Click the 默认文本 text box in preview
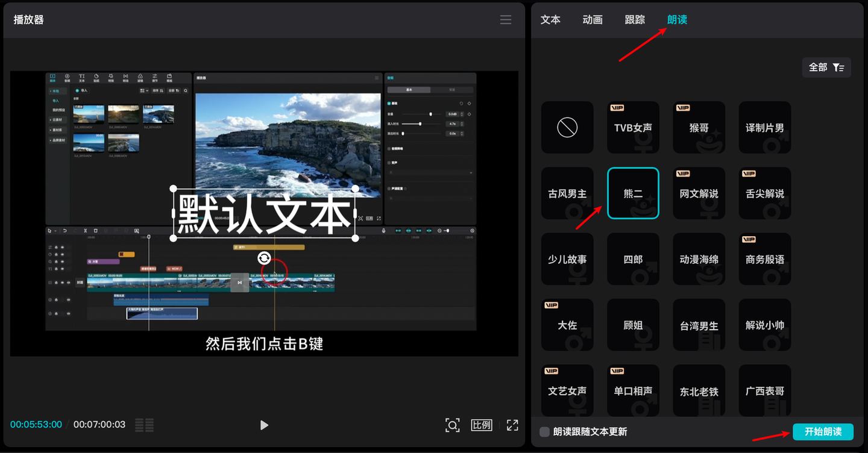This screenshot has height=453, width=868. coord(264,214)
